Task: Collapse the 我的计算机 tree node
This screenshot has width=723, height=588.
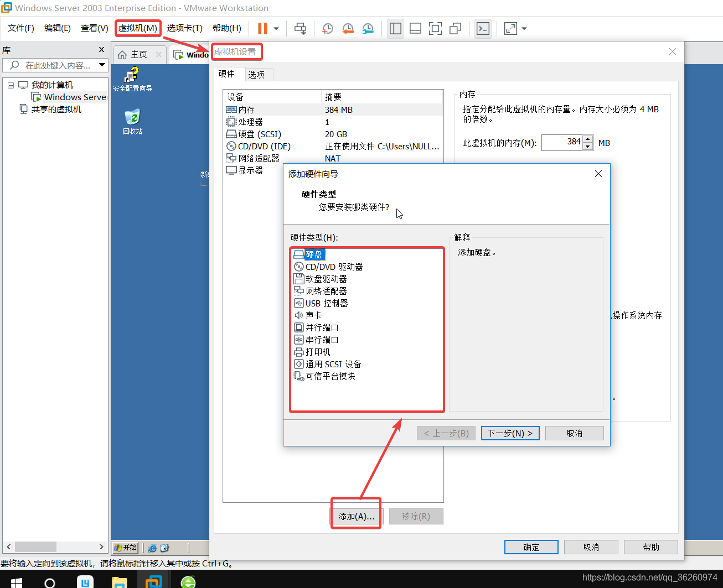Action: click(11, 85)
